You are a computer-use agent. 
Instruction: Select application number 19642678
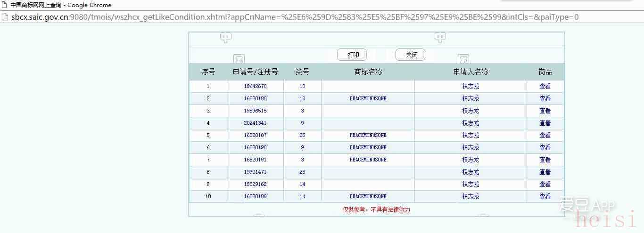pyautogui.click(x=255, y=87)
